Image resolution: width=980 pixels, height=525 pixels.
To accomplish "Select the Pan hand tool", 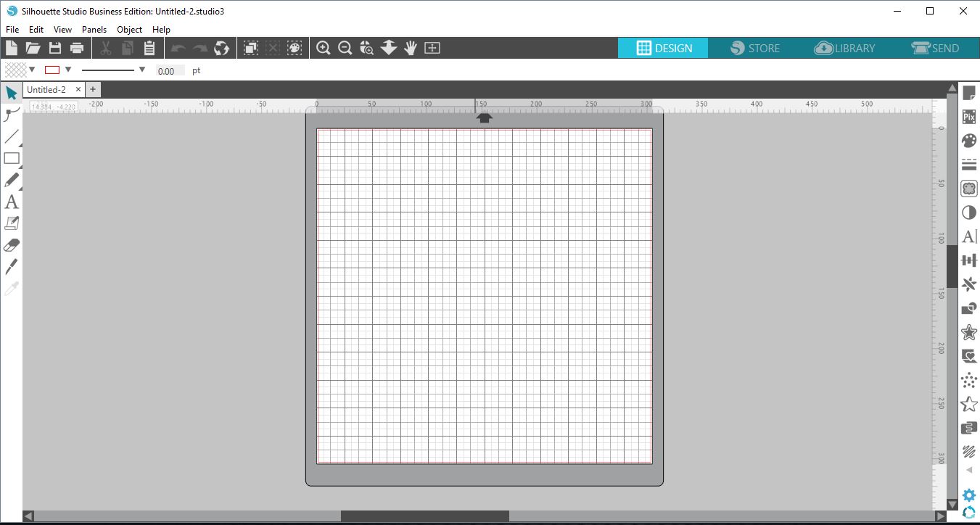I will tap(411, 48).
